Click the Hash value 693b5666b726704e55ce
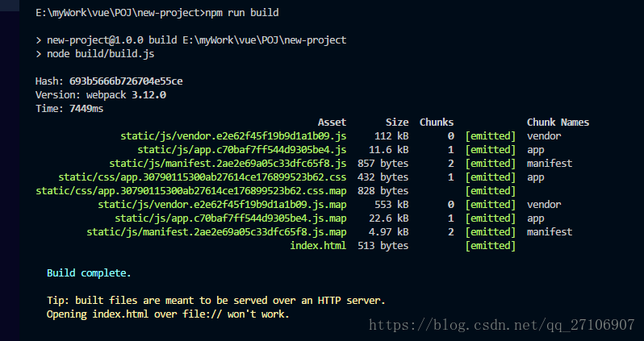The width and height of the screenshot is (644, 341). (126, 81)
